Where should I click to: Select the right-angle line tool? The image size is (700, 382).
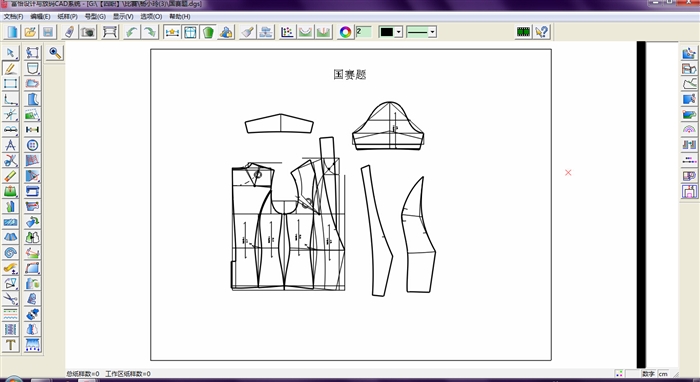11,99
